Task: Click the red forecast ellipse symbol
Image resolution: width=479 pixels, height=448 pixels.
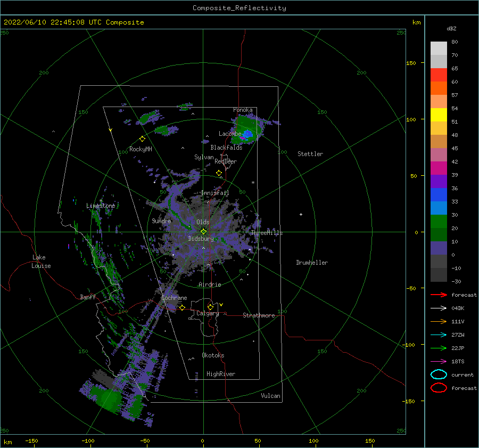Action: tap(439, 388)
